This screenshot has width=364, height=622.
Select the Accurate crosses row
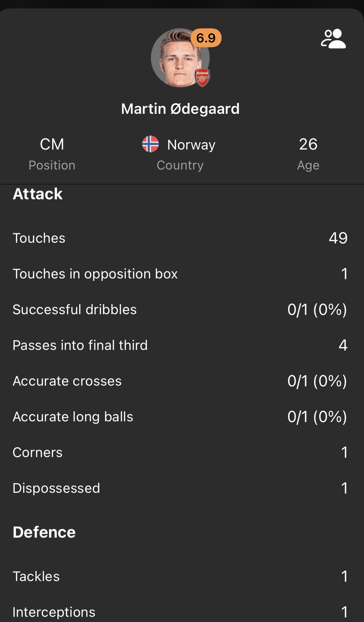pyautogui.click(x=180, y=381)
